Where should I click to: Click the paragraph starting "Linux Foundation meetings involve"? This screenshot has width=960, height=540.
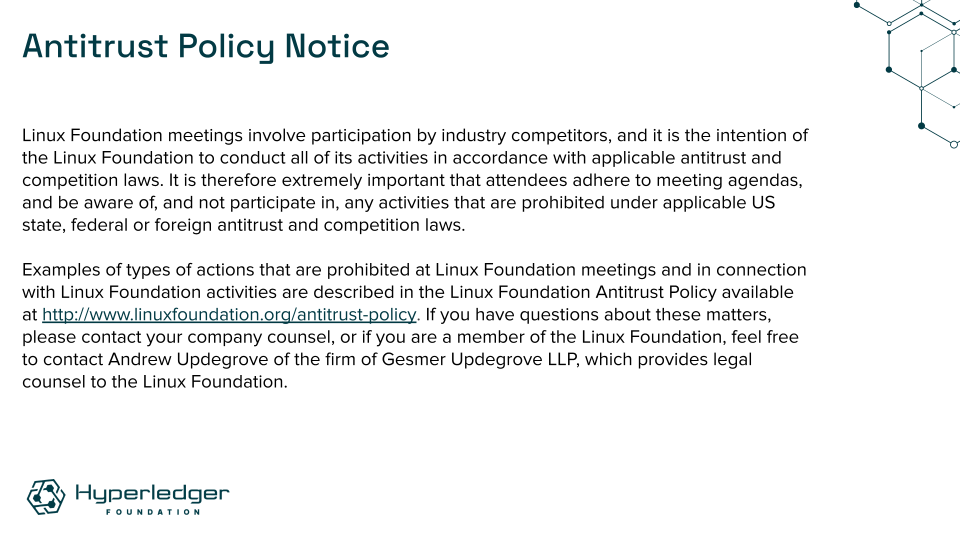[x=415, y=180]
